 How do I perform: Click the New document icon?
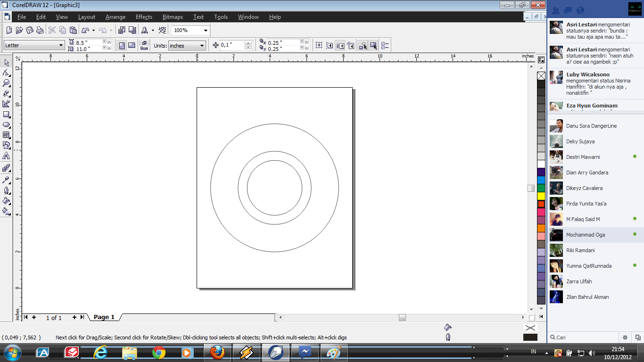point(9,30)
